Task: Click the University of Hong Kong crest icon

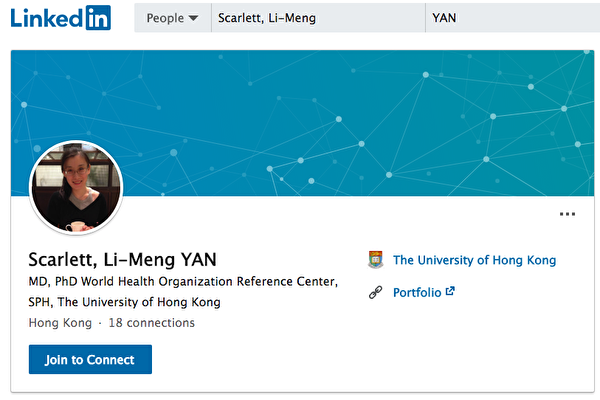Action: [x=376, y=260]
